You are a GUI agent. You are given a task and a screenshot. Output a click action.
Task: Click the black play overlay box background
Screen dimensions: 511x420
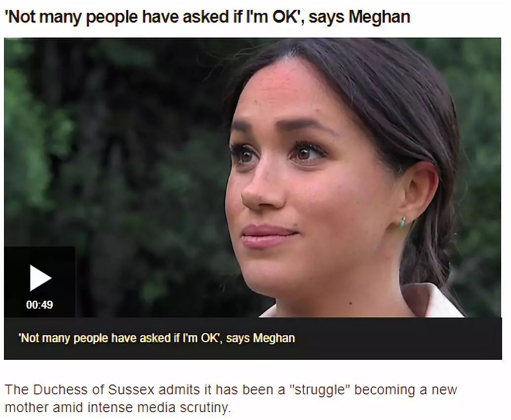coord(39,281)
